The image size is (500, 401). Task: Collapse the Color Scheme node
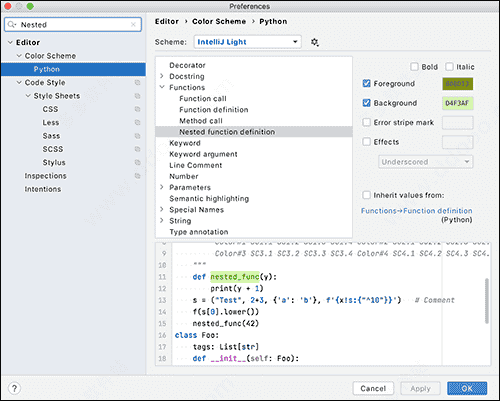pos(19,56)
